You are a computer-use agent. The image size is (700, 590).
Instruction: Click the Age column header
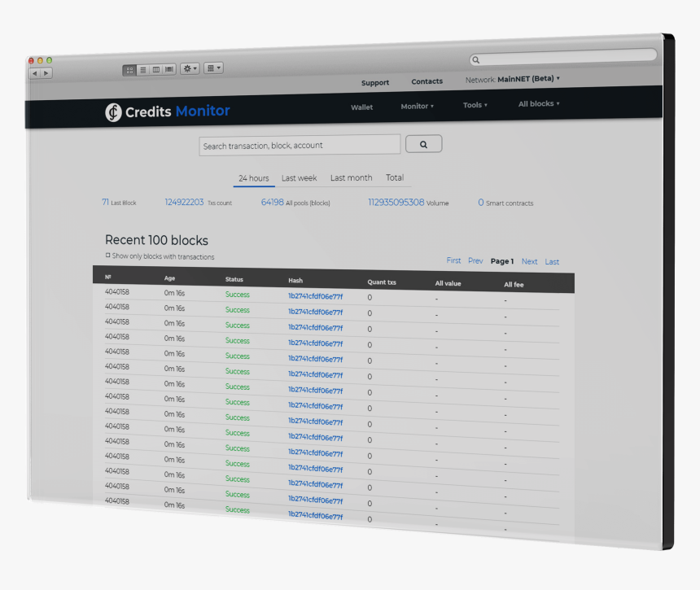click(169, 278)
